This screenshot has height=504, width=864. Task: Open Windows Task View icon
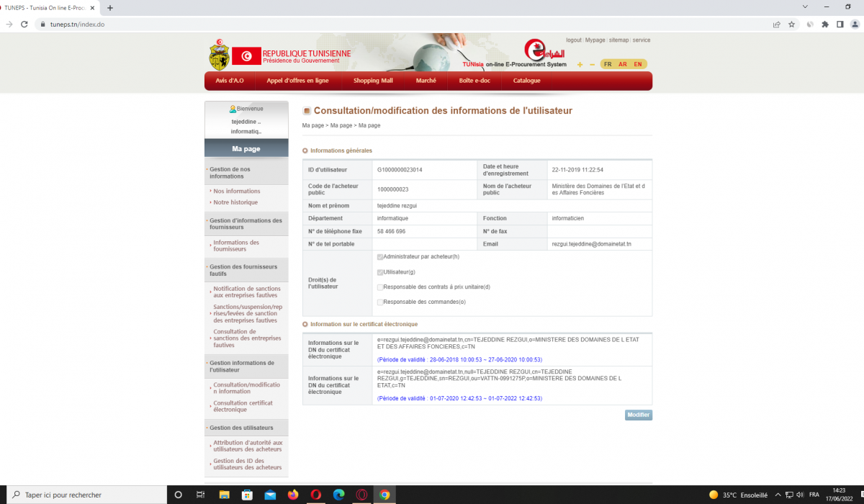(201, 495)
